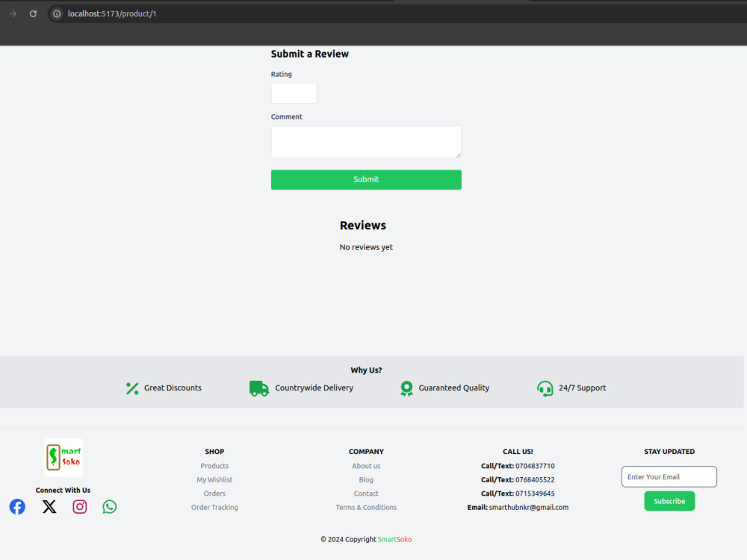747x560 pixels.
Task: Open the Facebook social icon
Action: tap(17, 506)
